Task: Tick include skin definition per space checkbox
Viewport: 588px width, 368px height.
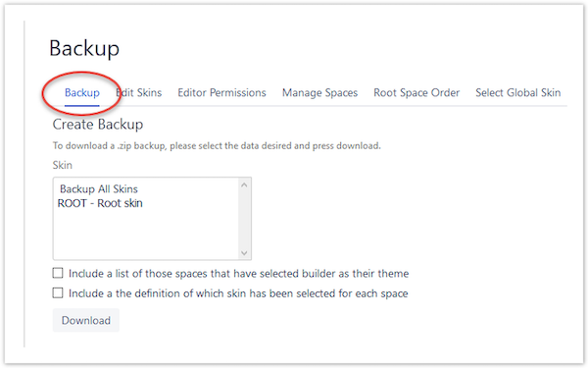Action: coord(58,292)
